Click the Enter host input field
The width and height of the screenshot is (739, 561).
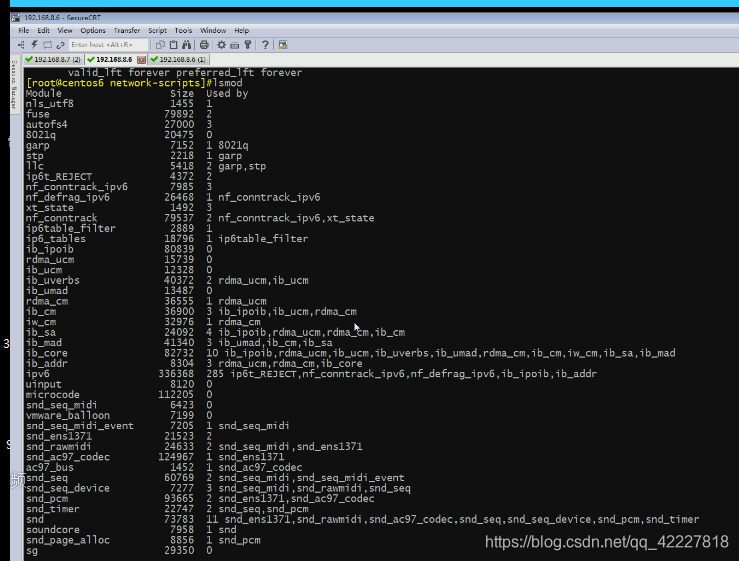(108, 45)
